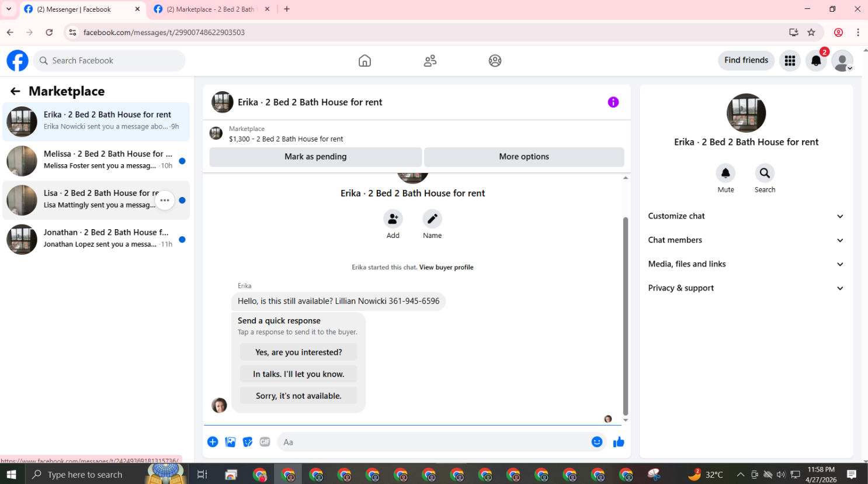Open the emoji picker in the message box
868x484 pixels.
(x=597, y=442)
